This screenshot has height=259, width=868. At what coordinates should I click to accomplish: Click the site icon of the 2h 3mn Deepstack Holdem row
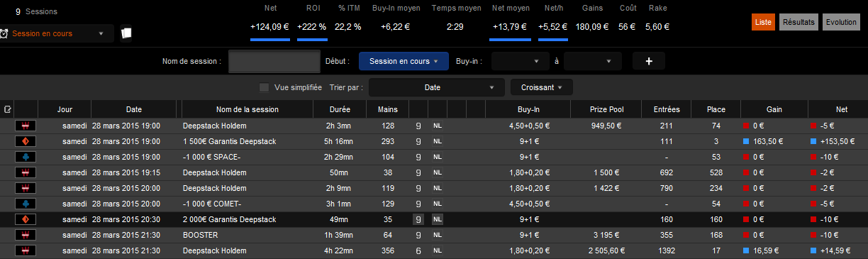tap(26, 126)
